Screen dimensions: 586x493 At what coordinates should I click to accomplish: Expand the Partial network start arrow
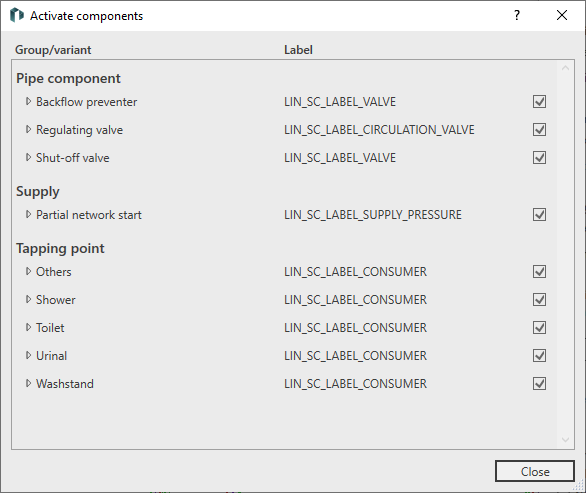coord(28,215)
